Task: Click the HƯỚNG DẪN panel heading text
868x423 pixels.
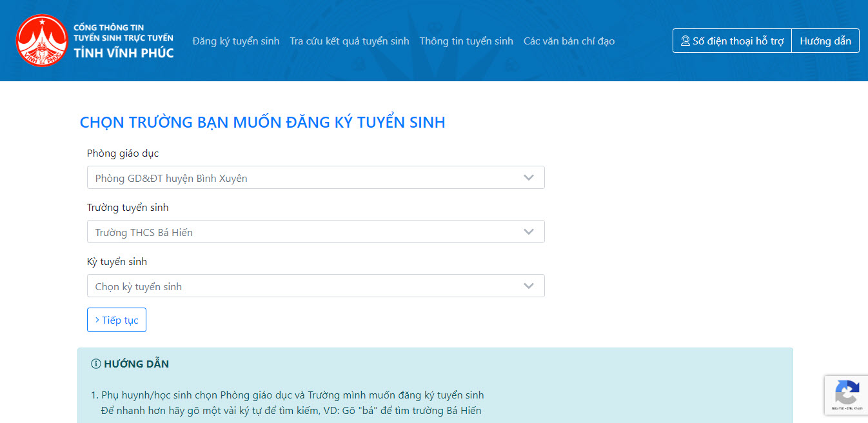Action: (136, 364)
